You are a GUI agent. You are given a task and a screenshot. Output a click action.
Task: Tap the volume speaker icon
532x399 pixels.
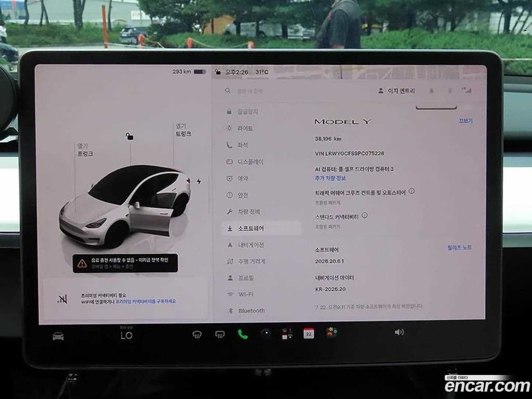point(399,332)
